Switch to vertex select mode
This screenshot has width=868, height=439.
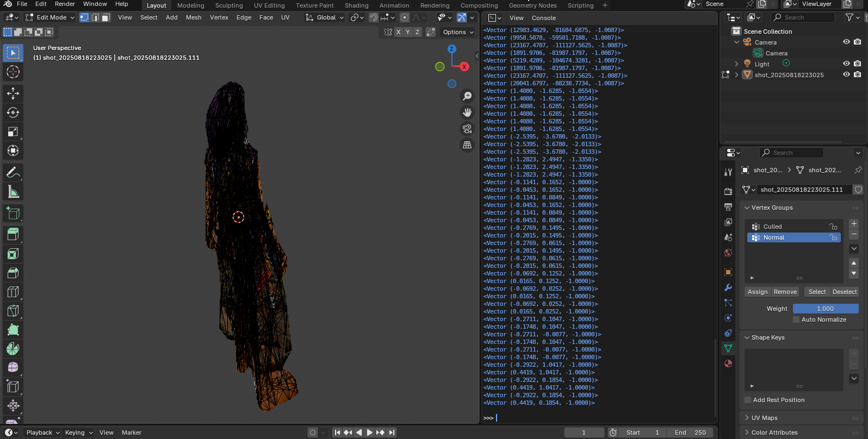coord(84,17)
